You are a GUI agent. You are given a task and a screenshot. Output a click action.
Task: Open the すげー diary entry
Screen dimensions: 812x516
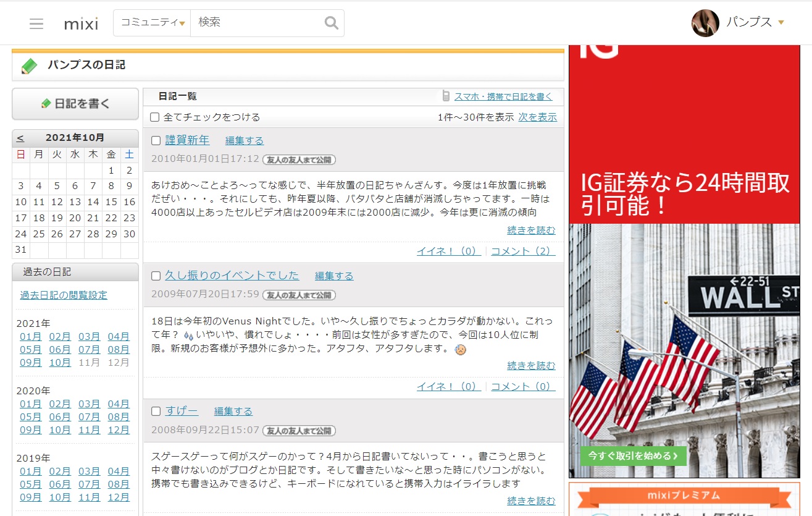point(182,411)
